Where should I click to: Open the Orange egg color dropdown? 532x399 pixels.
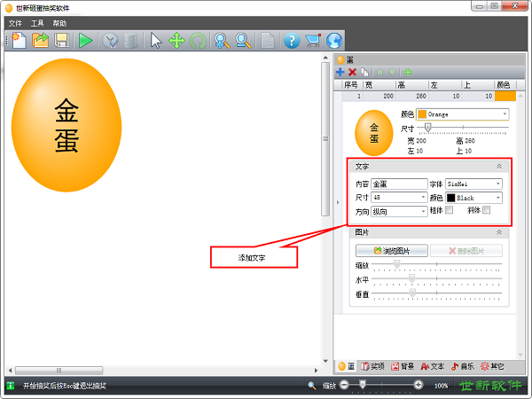coord(463,114)
